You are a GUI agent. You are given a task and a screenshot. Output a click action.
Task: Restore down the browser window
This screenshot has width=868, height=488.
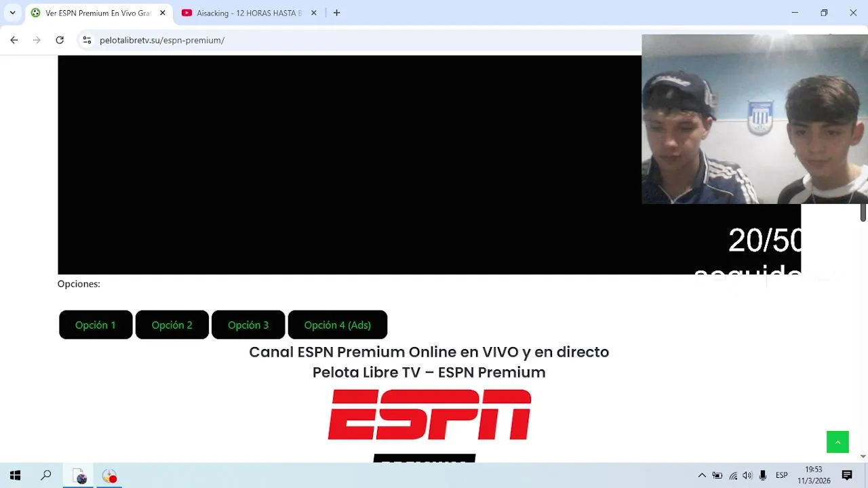point(824,13)
